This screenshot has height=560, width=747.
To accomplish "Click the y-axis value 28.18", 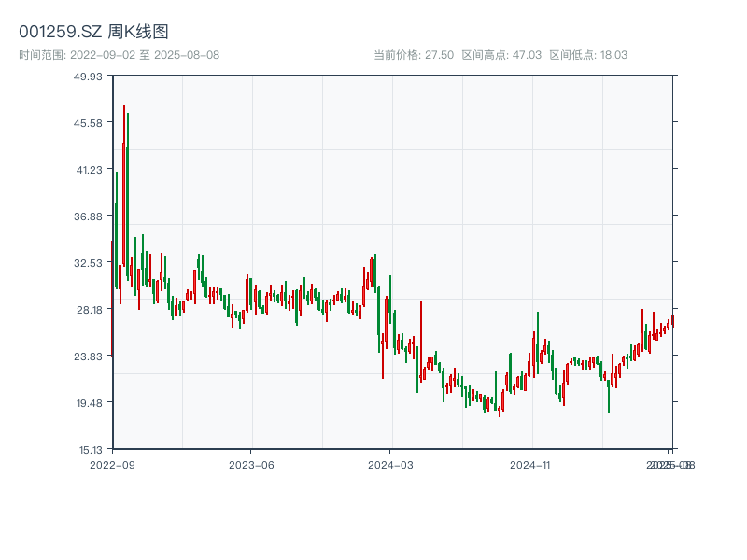I will tap(89, 310).
